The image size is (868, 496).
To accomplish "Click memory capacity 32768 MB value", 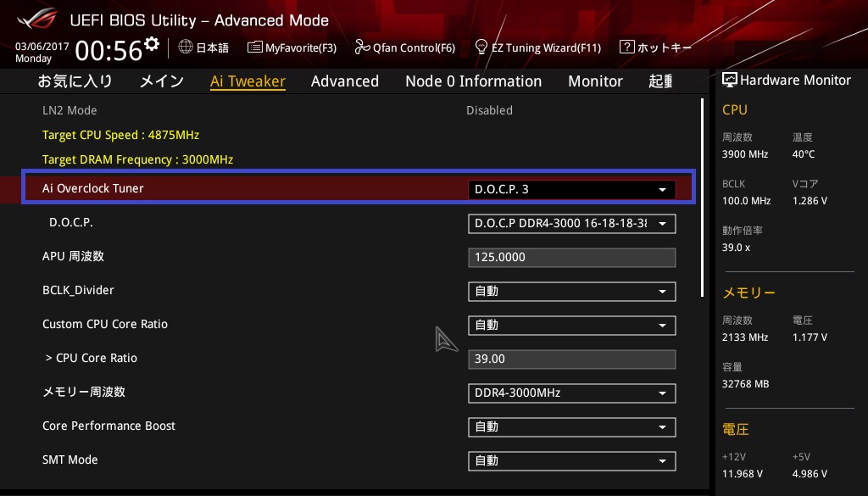I will point(746,384).
